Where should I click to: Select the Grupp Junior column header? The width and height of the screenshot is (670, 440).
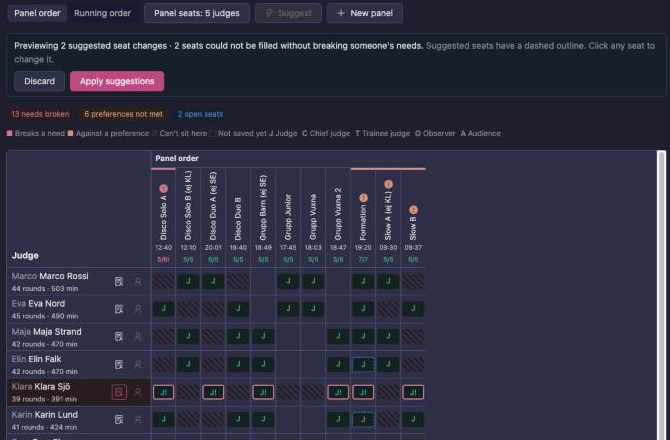(x=288, y=217)
